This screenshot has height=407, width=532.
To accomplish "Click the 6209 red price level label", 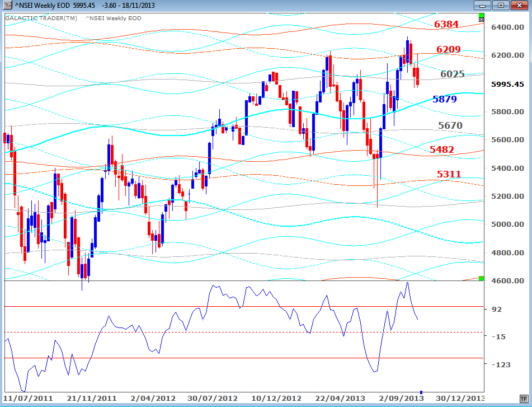I will pos(448,50).
